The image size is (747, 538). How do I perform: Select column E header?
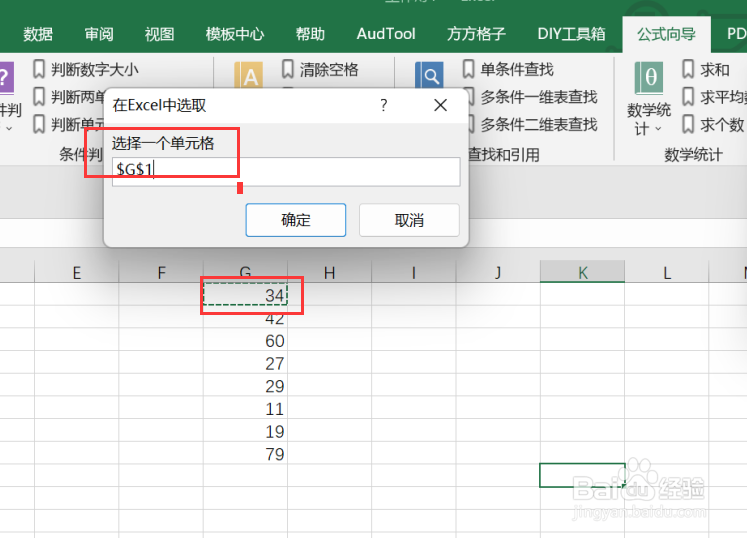pos(77,273)
